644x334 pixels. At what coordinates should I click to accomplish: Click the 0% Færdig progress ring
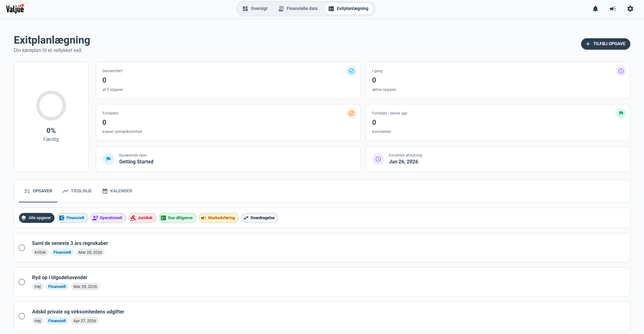click(51, 106)
